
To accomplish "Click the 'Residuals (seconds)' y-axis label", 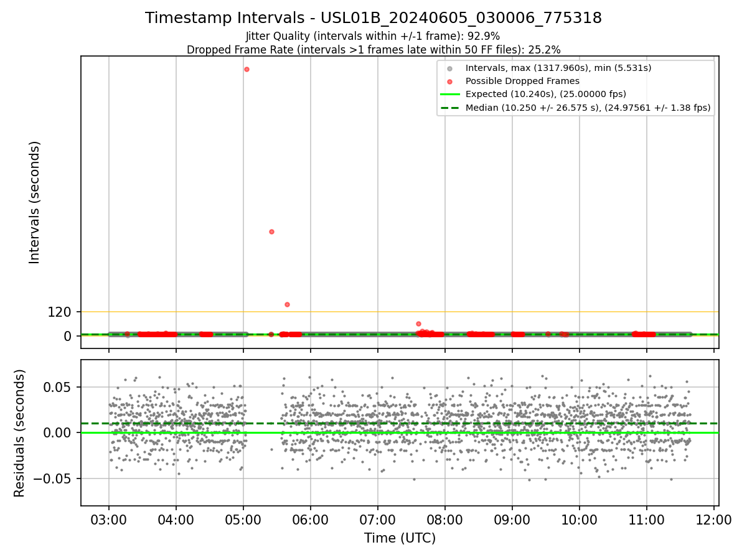I will click(20, 432).
